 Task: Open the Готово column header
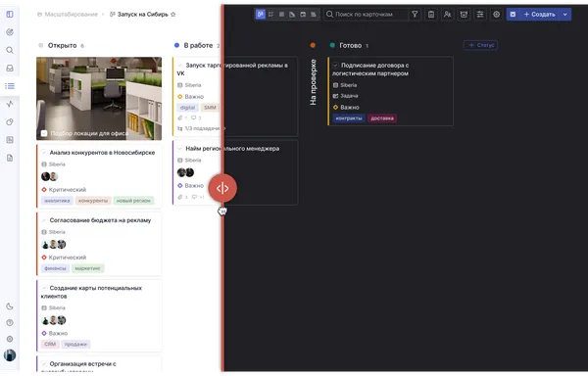350,45
